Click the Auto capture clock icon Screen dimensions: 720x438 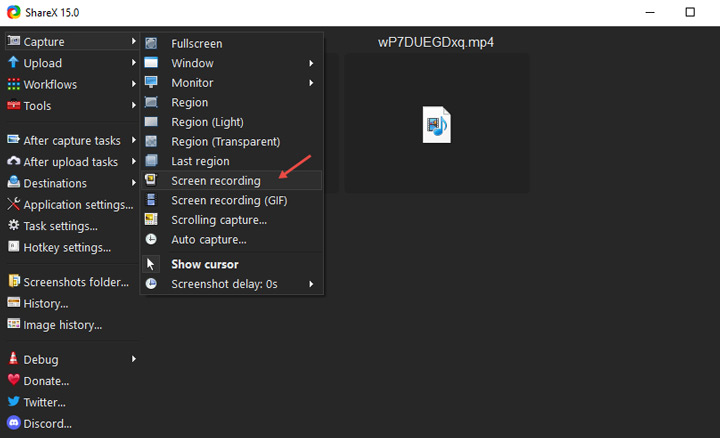point(151,240)
